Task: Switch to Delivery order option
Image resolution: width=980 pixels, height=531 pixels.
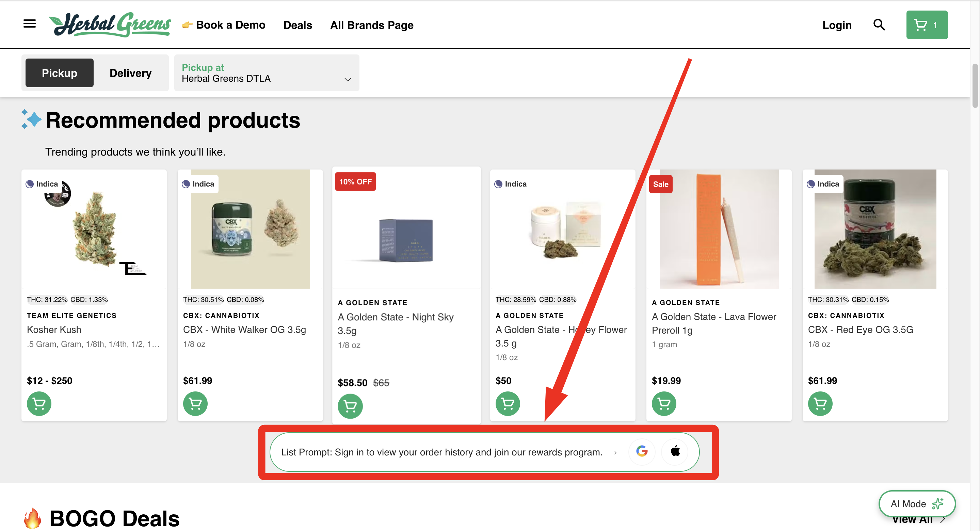Action: tap(130, 73)
